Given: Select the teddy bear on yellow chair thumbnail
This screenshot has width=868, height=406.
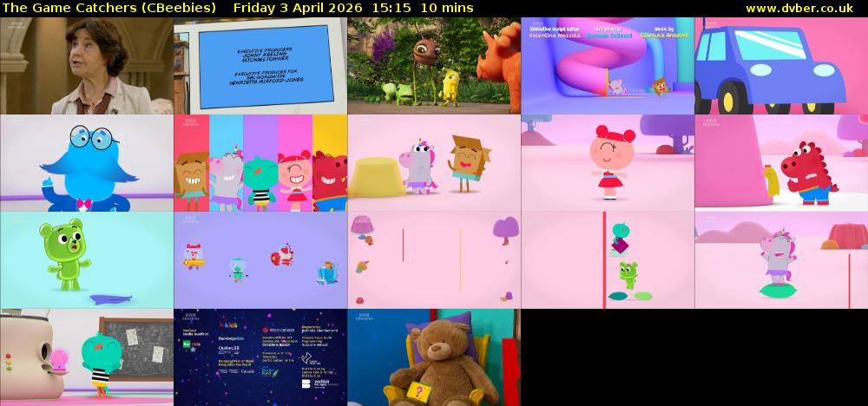Looking at the screenshot, I should pos(434,357).
